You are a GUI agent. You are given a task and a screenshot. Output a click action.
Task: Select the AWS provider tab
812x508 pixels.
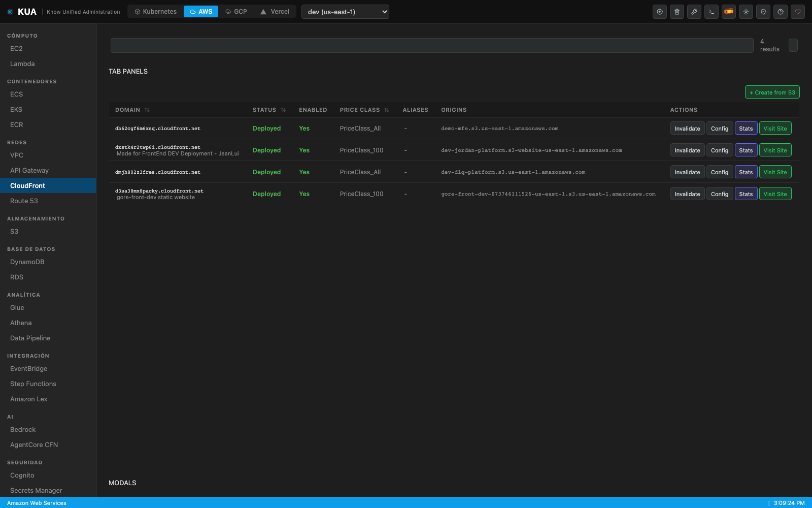[x=201, y=12]
